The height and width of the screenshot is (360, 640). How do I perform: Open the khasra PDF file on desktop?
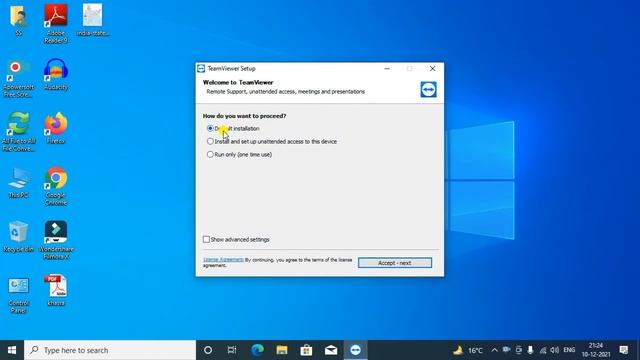tap(56, 290)
